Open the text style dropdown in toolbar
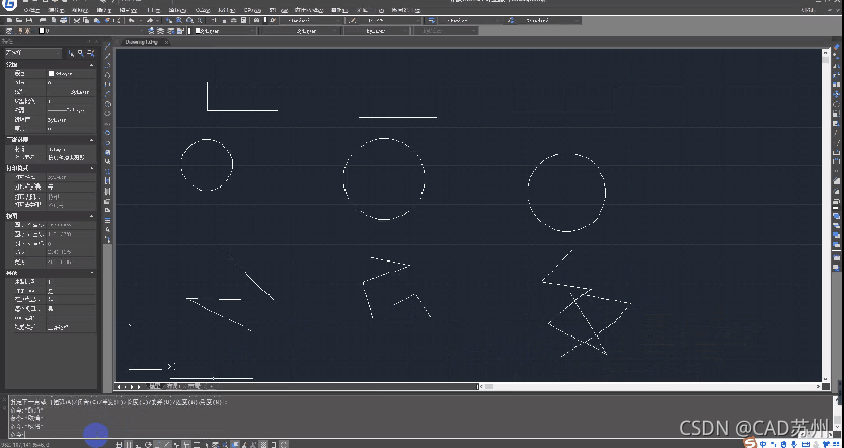 (x=312, y=20)
